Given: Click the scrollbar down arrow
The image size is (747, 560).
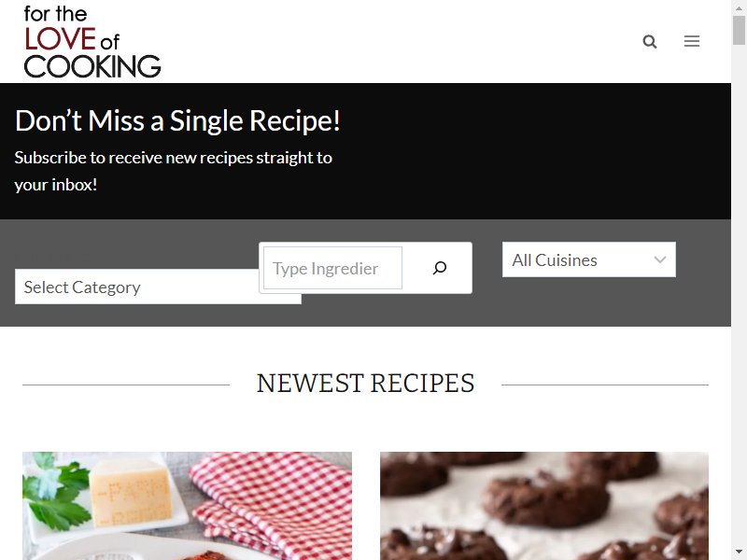Looking at the screenshot, I should coord(739,553).
